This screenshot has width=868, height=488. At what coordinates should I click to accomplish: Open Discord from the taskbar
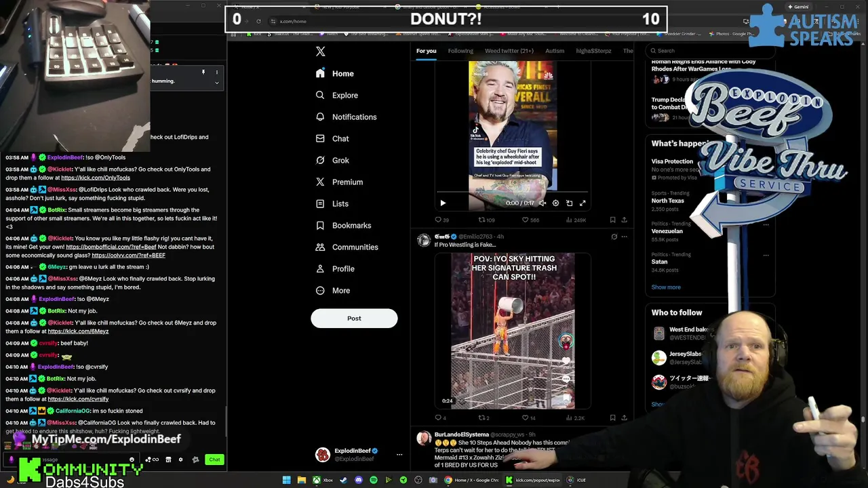(358, 480)
